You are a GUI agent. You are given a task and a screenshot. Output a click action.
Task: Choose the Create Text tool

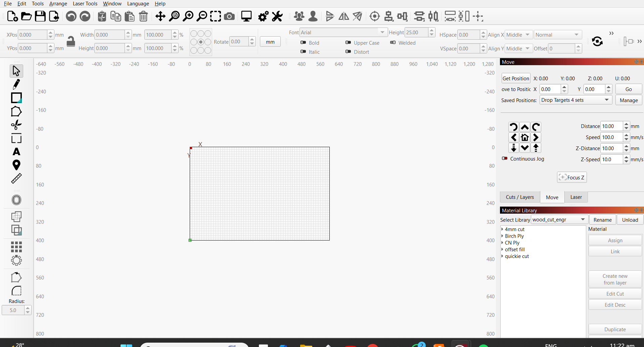[x=16, y=152]
